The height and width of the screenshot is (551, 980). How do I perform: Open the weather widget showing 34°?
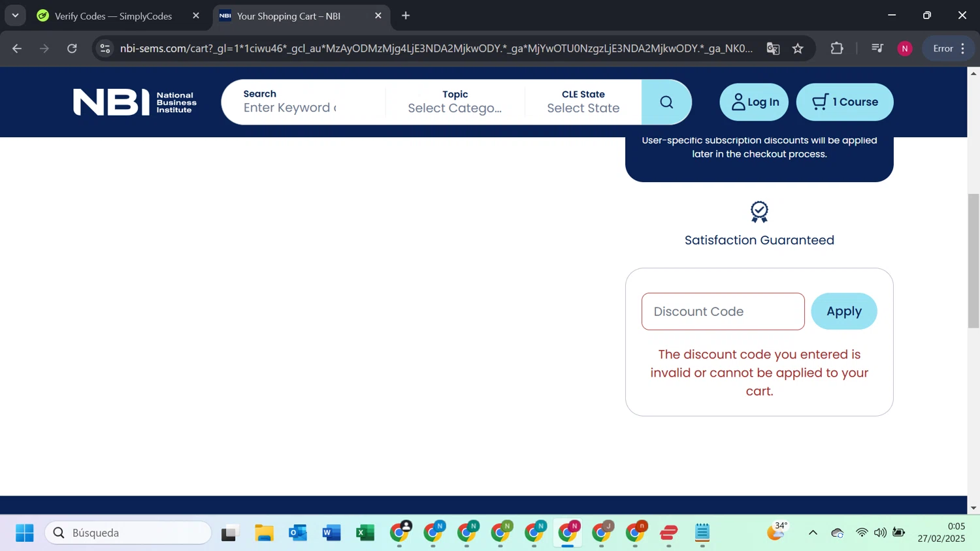(777, 531)
